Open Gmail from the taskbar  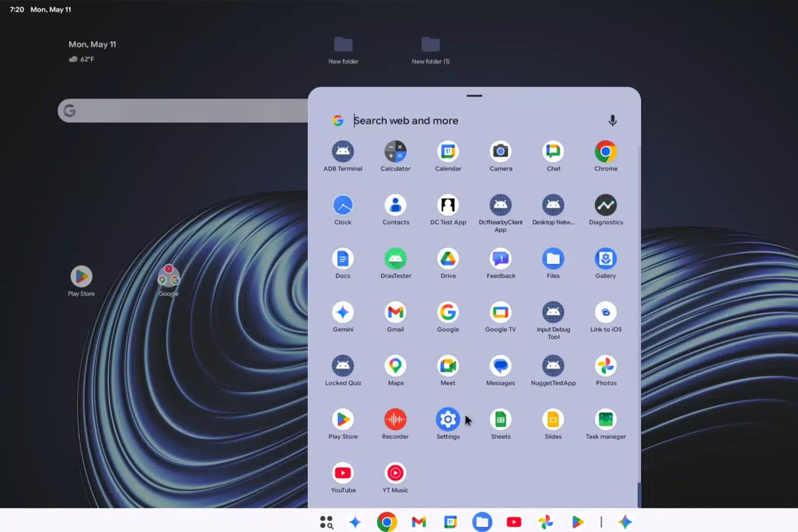[418, 522]
